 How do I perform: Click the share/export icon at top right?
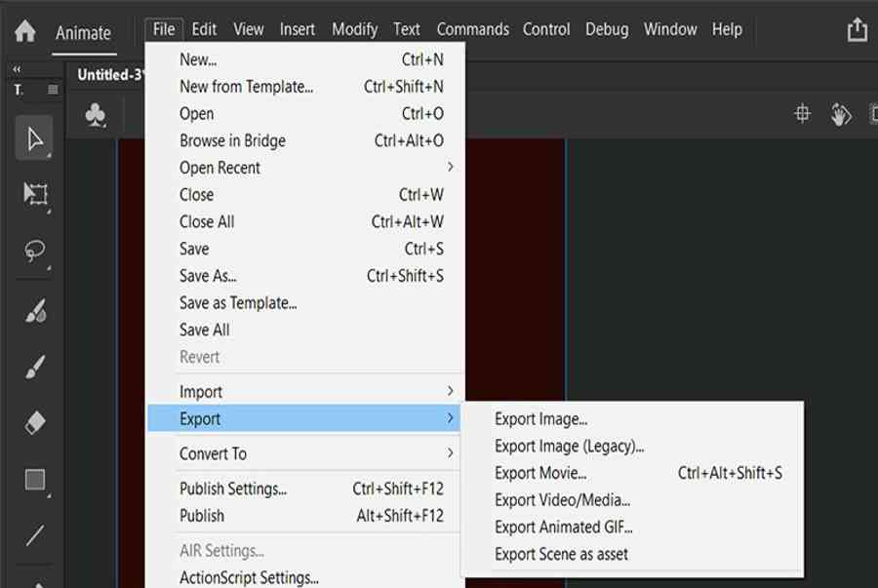[857, 30]
